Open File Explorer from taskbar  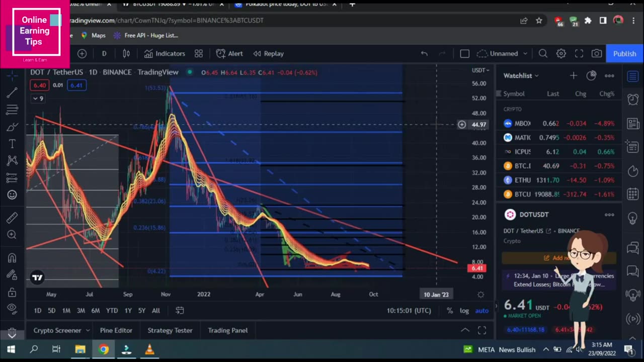tap(80, 349)
